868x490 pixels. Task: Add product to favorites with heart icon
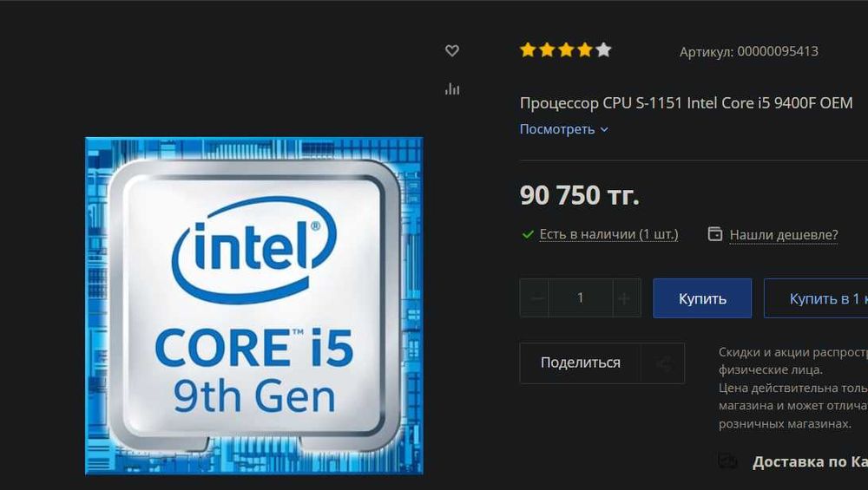click(452, 50)
